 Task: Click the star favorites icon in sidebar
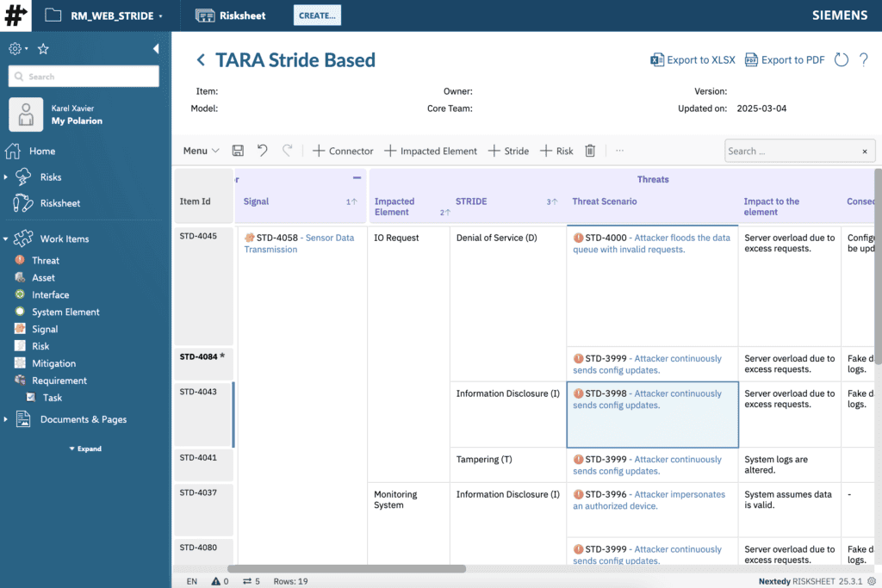[43, 49]
